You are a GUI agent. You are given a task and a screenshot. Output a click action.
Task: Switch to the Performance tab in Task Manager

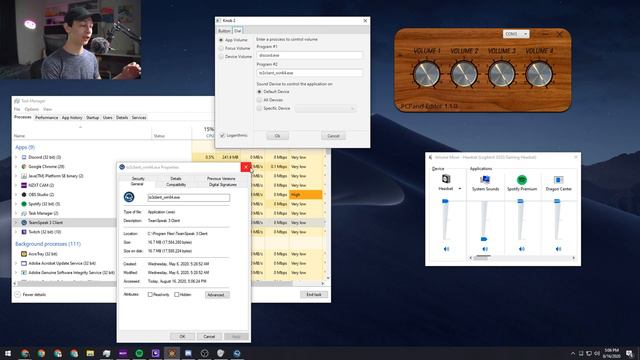tap(47, 118)
